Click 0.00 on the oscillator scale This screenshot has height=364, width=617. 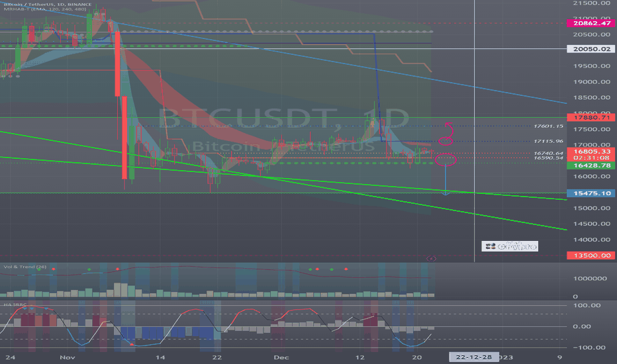[x=582, y=326]
